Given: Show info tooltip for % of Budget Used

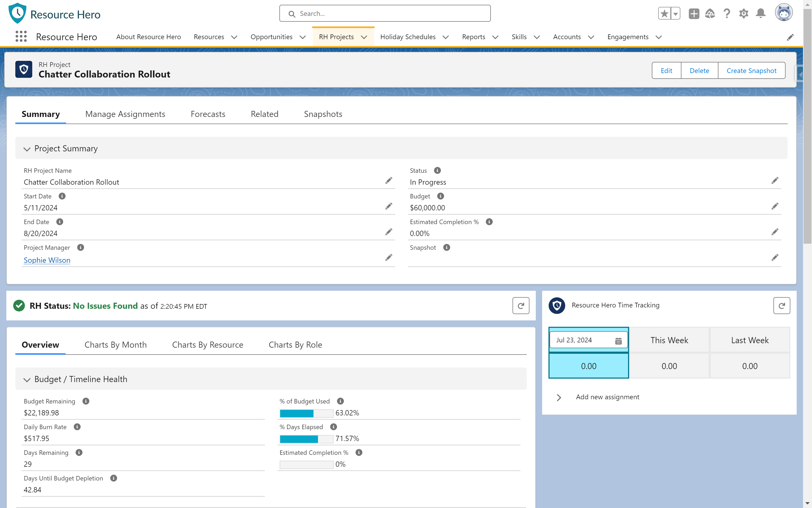Looking at the screenshot, I should pos(340,401).
